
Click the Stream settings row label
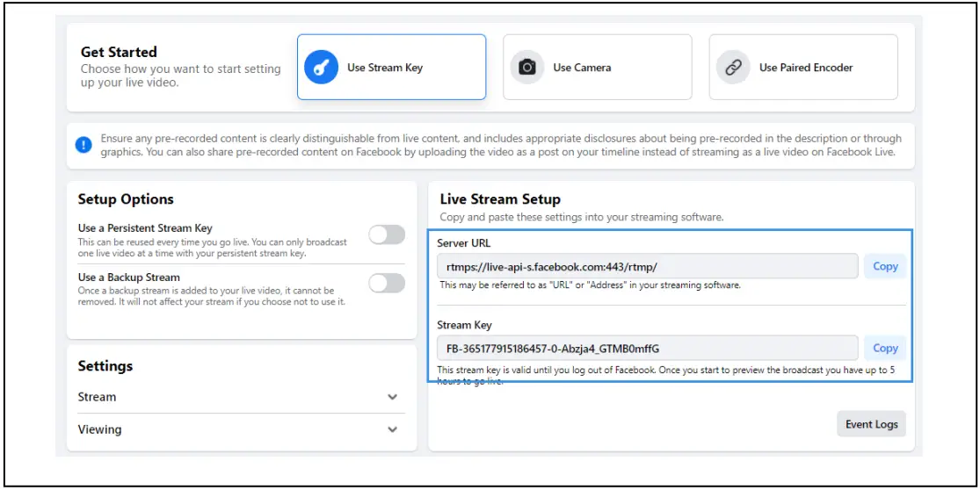pos(97,397)
